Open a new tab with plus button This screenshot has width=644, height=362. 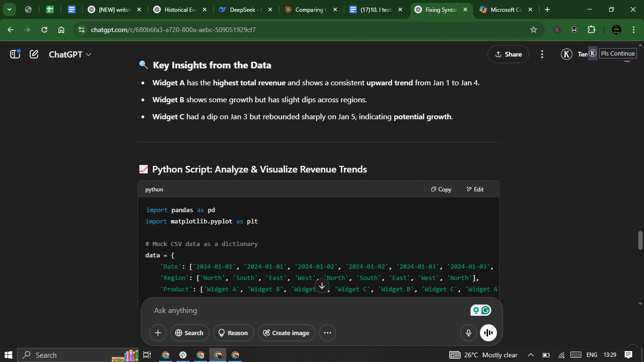(x=547, y=9)
